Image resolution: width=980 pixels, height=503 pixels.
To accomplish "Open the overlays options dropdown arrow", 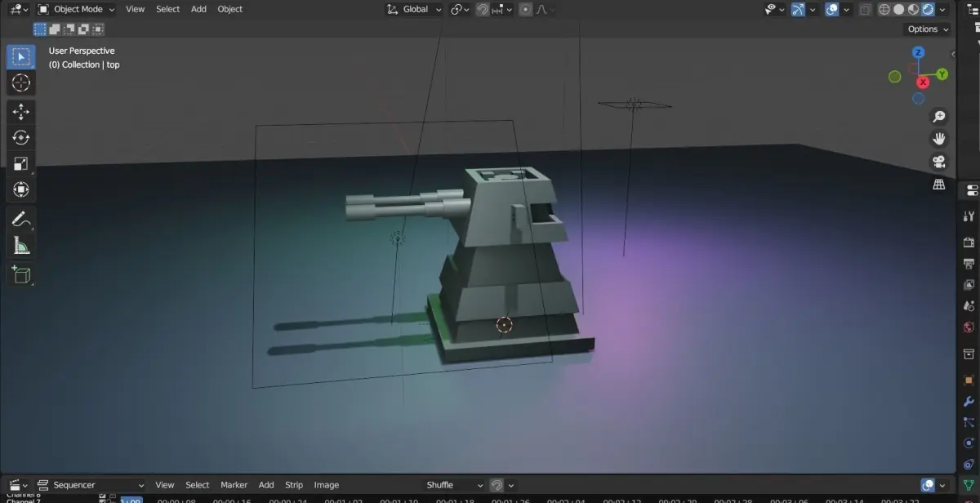I will [x=846, y=9].
